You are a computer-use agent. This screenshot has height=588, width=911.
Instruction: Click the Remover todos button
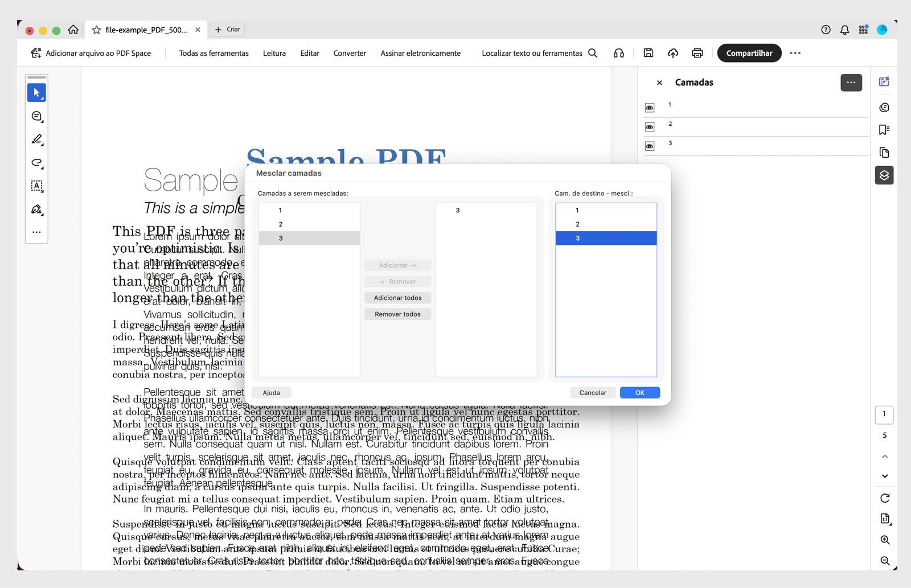pos(398,314)
